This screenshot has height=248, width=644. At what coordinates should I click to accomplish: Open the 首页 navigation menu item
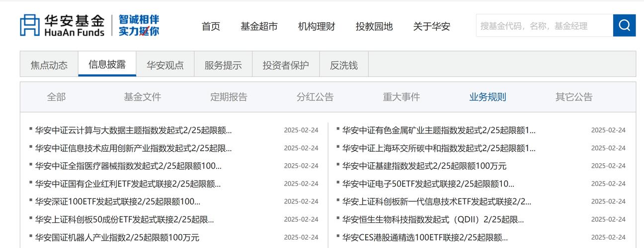[x=211, y=26]
